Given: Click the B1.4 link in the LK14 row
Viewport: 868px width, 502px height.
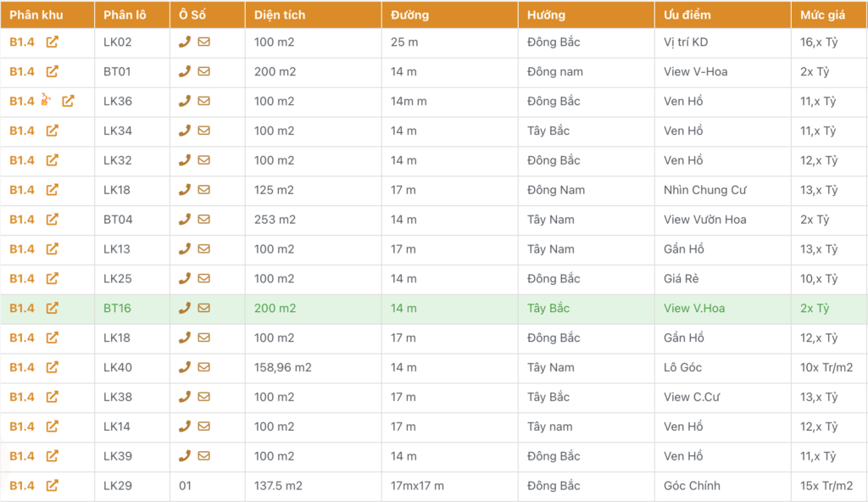Looking at the screenshot, I should click(22, 427).
